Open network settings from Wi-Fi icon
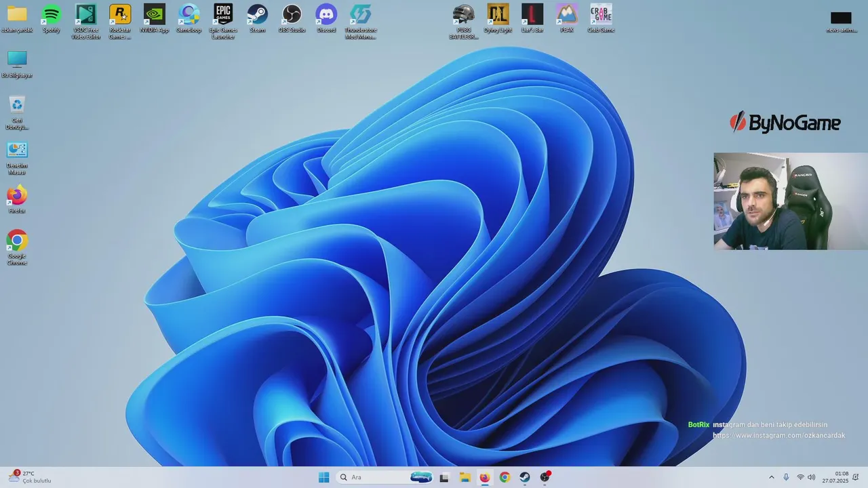868x488 pixels. [x=800, y=477]
